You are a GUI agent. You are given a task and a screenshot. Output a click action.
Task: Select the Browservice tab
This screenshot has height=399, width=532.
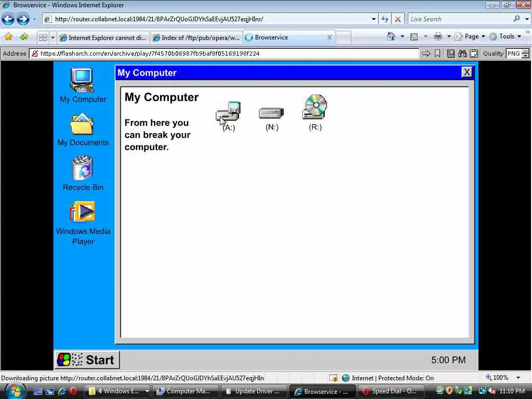(285, 37)
